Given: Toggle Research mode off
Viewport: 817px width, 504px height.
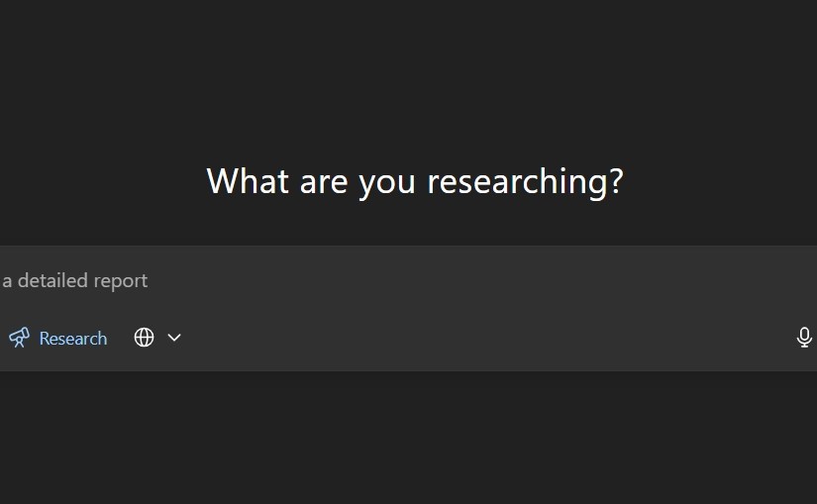Looking at the screenshot, I should point(58,338).
